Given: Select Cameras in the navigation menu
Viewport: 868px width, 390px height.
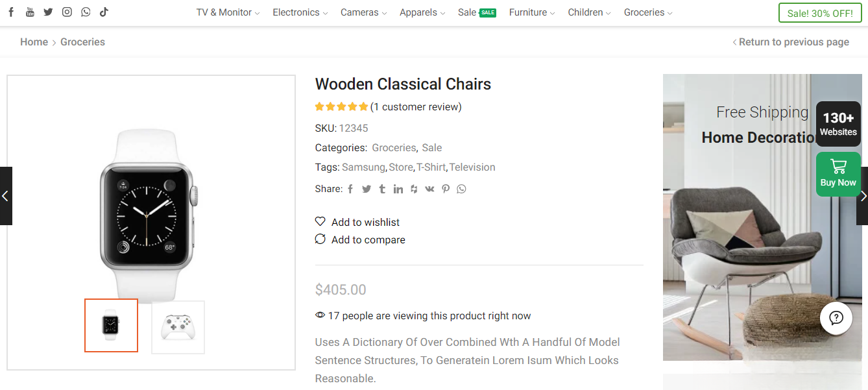Looking at the screenshot, I should pos(359,12).
